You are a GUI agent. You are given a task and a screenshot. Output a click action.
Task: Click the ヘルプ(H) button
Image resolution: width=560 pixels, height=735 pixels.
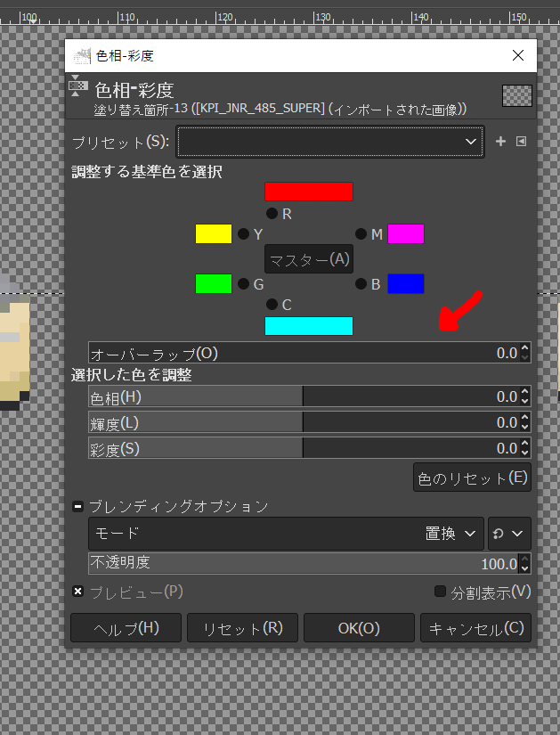126,628
